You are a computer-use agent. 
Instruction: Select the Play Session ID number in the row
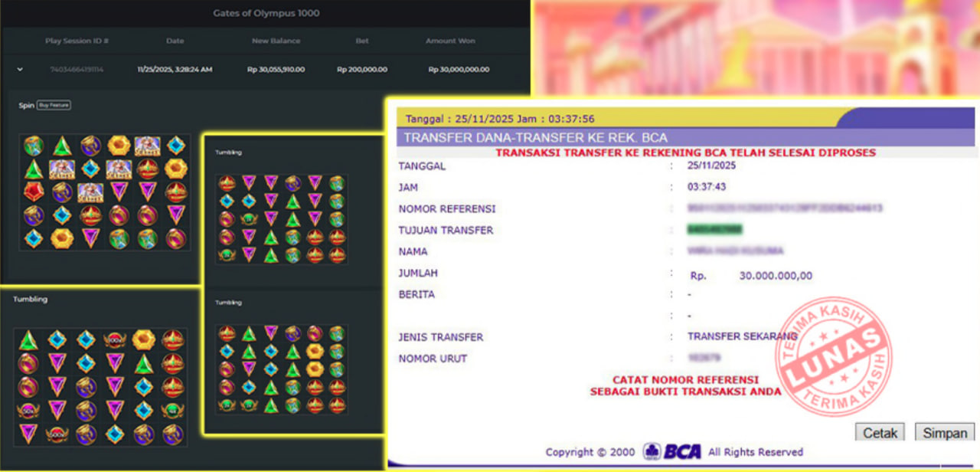point(77,70)
